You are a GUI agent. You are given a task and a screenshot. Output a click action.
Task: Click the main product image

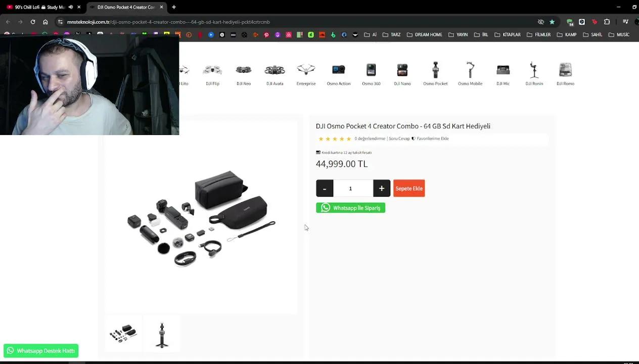(x=201, y=217)
